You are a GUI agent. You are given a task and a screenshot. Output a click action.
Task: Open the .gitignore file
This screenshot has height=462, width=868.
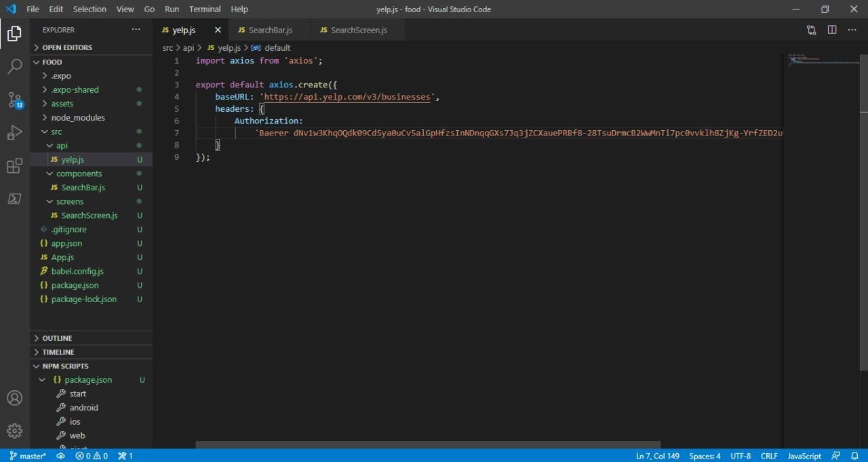92,229
